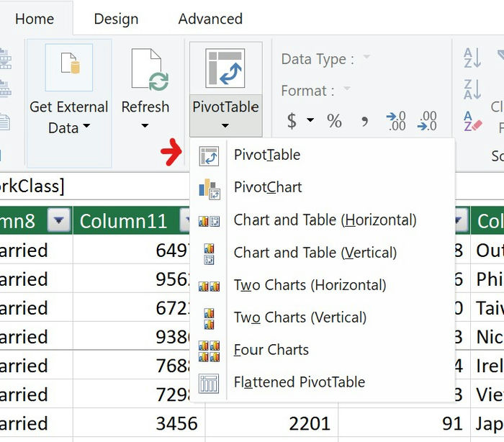Click the Refresh page icon
This screenshot has width=504, height=442.
coord(150,69)
